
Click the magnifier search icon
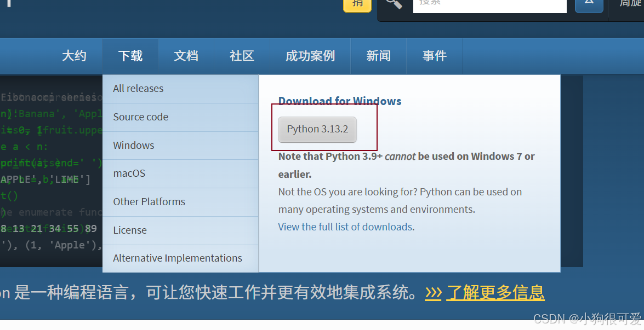point(394,3)
